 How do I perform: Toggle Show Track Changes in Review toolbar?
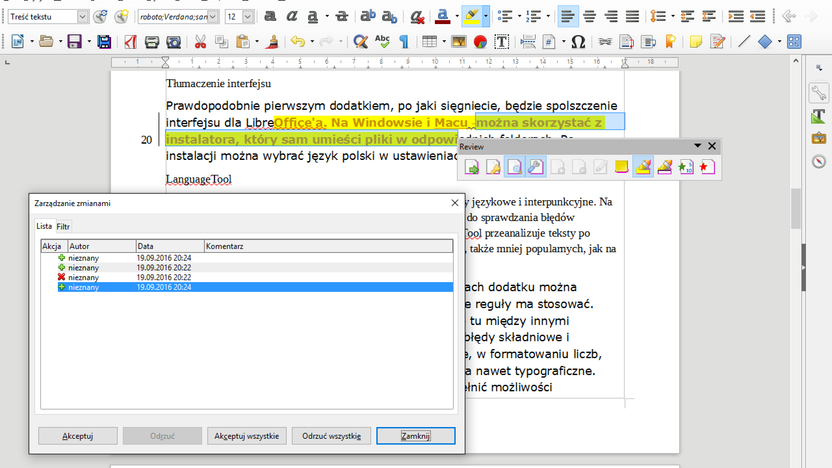514,167
